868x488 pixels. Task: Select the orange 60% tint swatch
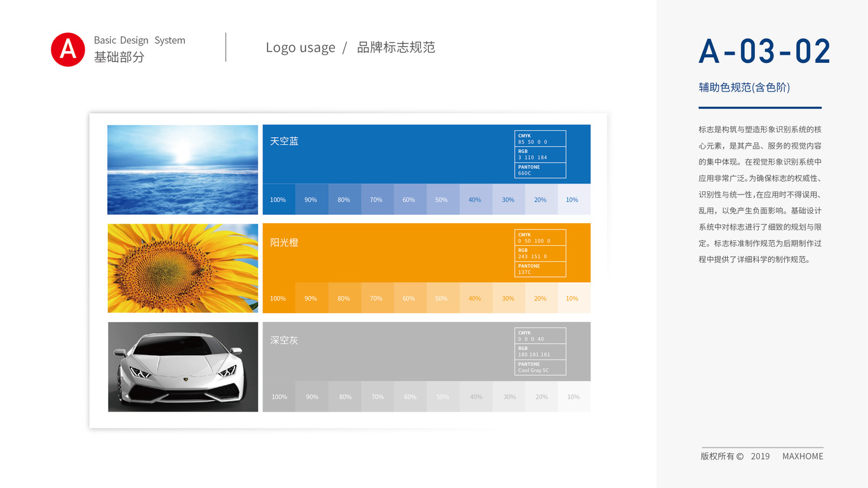(410, 298)
